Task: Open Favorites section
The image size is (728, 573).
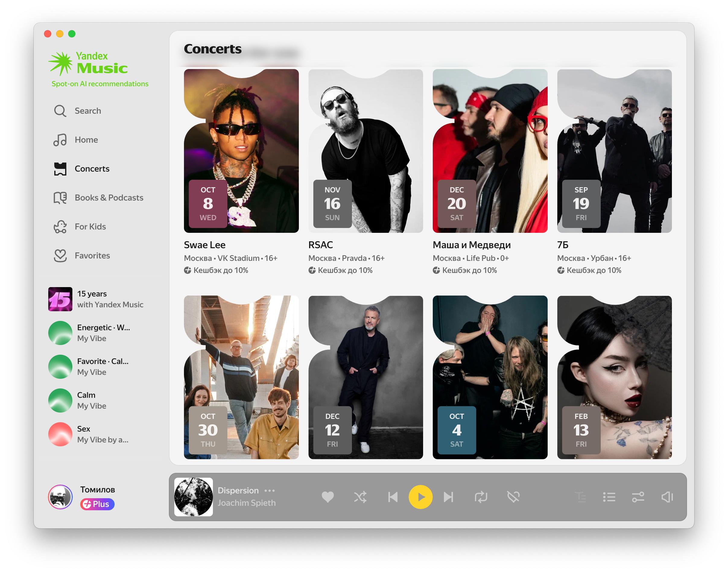Action: coord(92,256)
